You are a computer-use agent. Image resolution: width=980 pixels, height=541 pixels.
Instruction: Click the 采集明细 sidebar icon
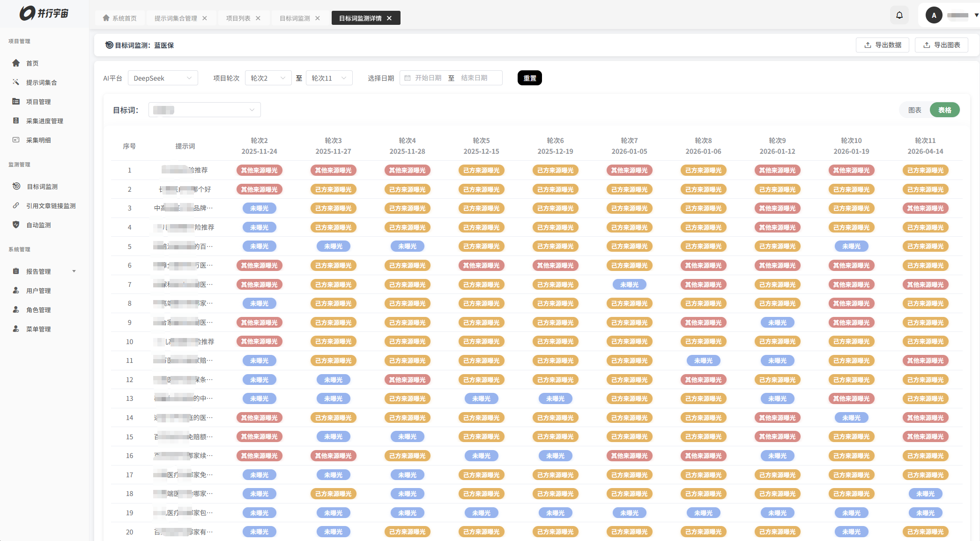[16, 140]
